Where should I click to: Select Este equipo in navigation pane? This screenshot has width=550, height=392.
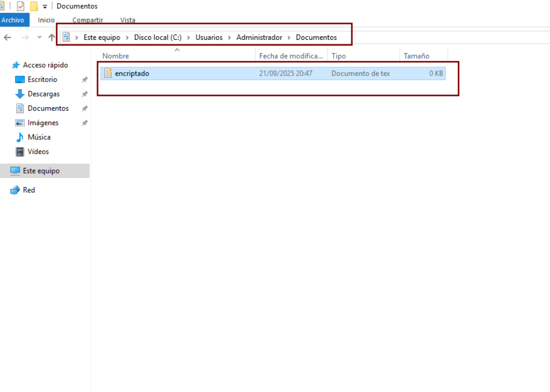coord(45,171)
